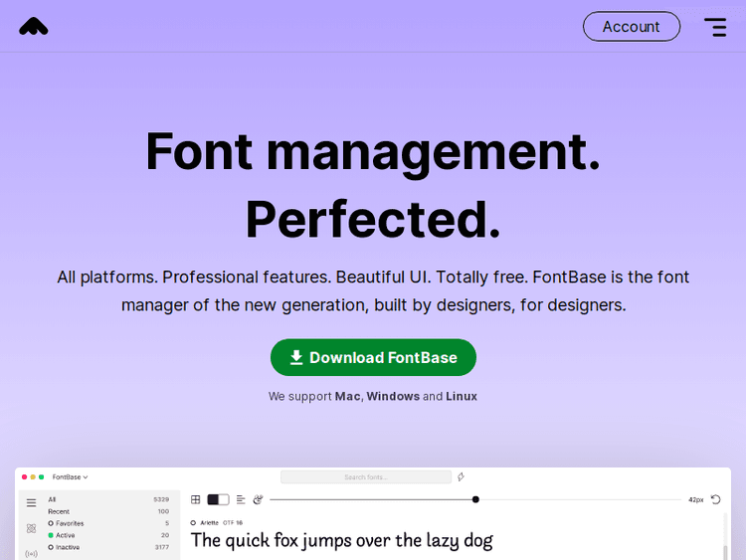Click the ligatures ampersand icon

click(258, 499)
